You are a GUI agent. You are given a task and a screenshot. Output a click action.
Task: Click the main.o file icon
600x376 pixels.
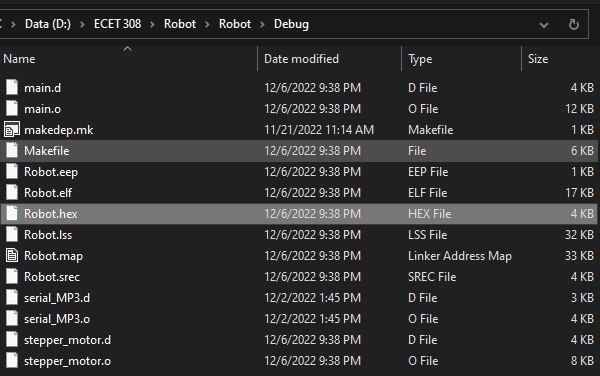coord(12,109)
